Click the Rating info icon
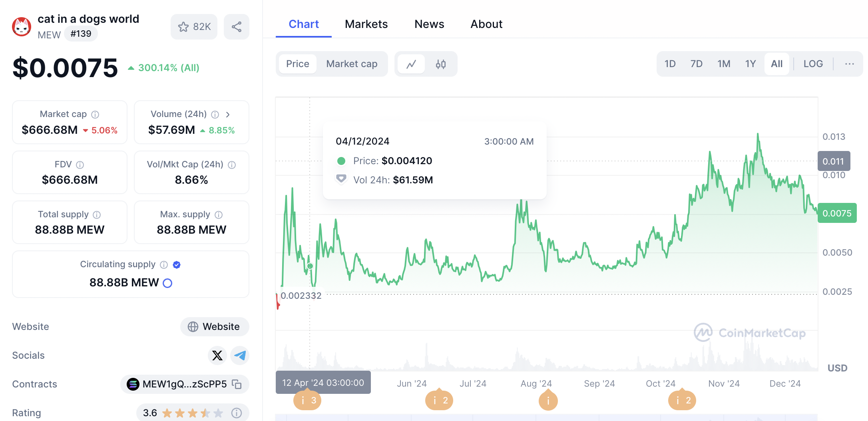 click(237, 413)
